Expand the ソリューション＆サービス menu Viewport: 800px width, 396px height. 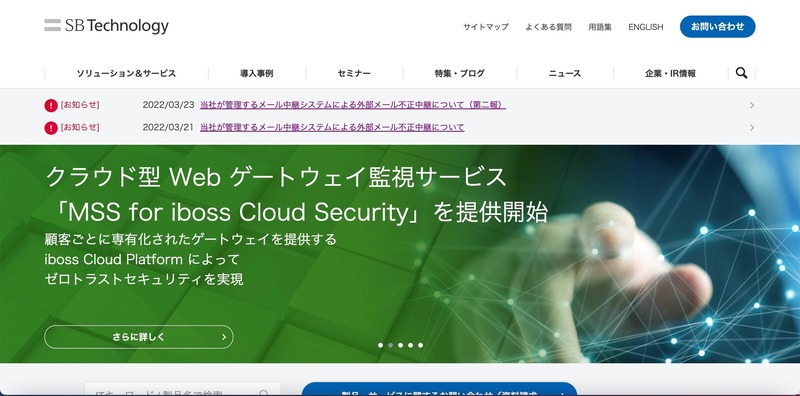coord(126,73)
